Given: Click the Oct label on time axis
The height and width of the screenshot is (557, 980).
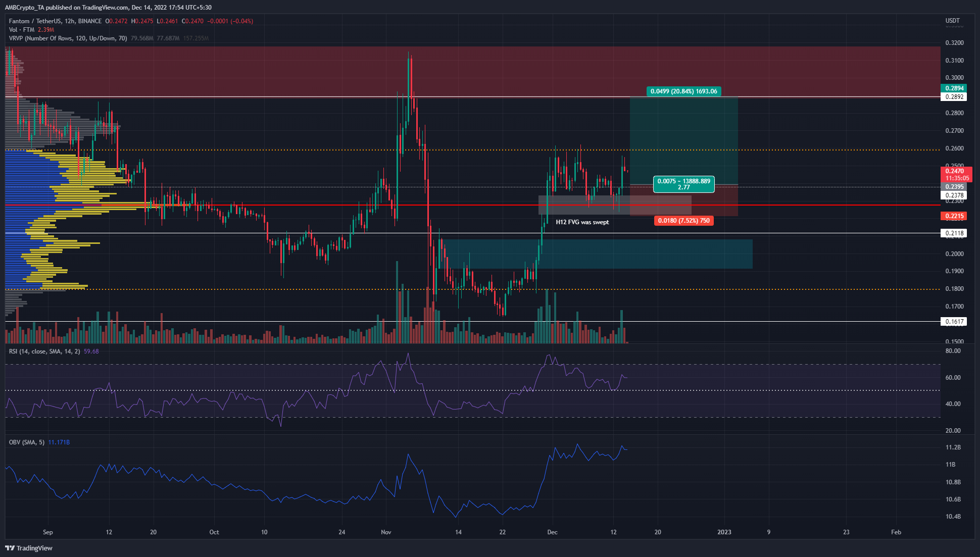Looking at the screenshot, I should (x=214, y=532).
